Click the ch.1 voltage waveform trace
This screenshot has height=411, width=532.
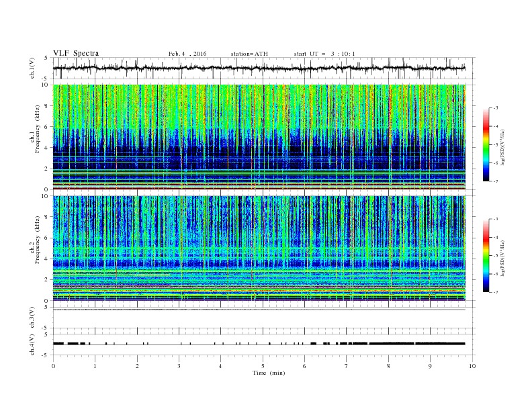pos(259,68)
